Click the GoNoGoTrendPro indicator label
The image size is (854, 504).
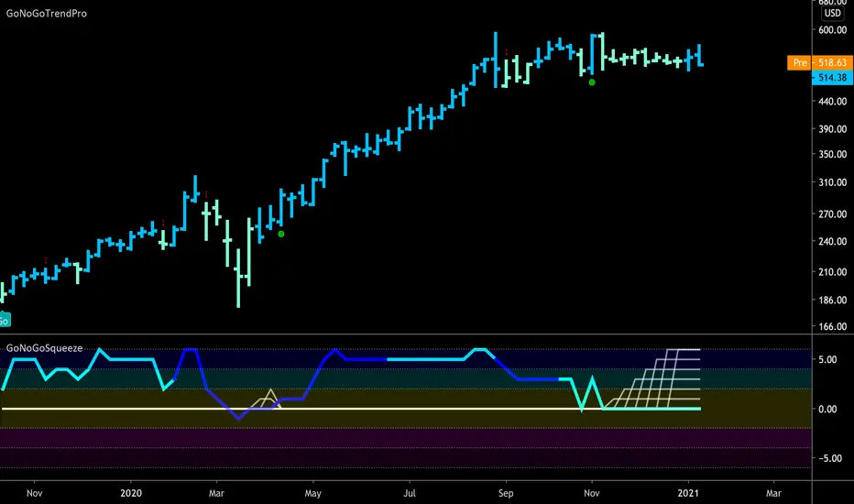[x=47, y=14]
